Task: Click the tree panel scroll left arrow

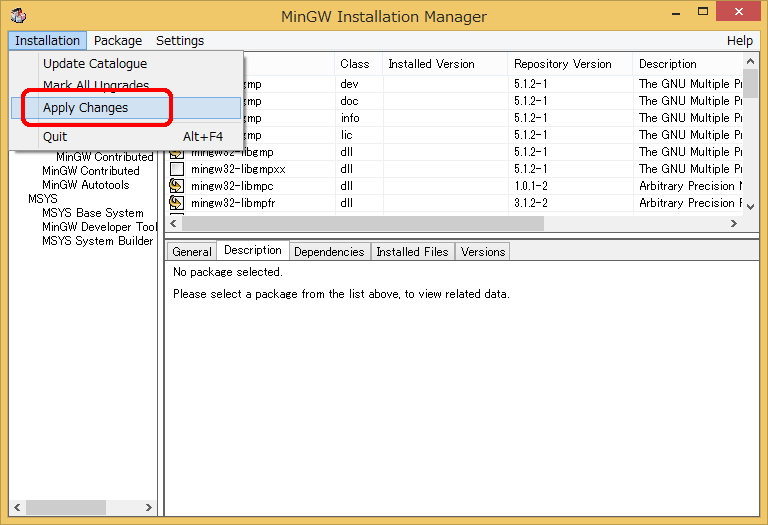Action: point(17,507)
